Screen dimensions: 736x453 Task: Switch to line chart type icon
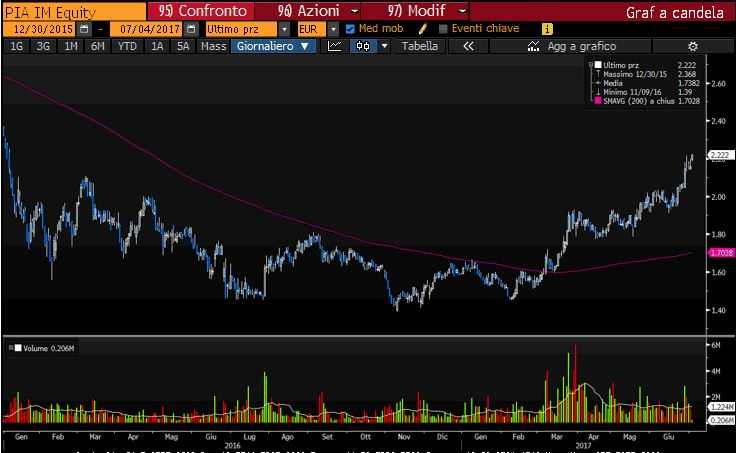click(336, 46)
